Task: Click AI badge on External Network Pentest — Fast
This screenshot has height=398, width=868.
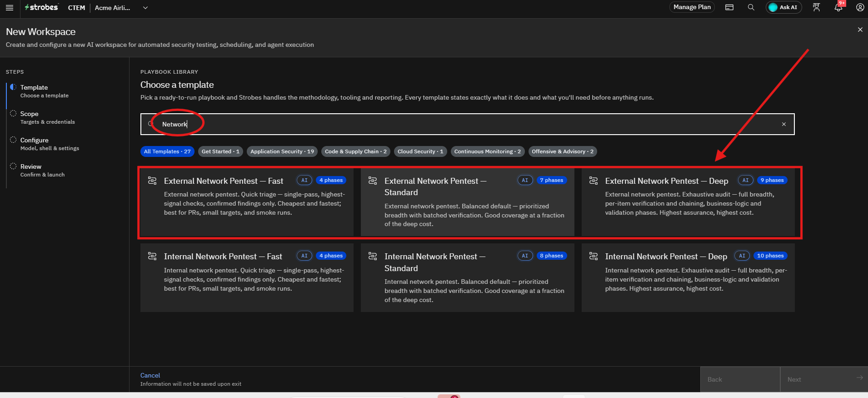Action: point(304,180)
